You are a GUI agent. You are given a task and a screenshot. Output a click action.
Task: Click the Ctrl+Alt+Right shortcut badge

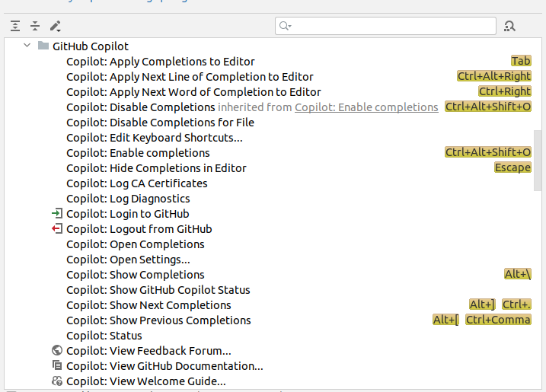pyautogui.click(x=494, y=76)
